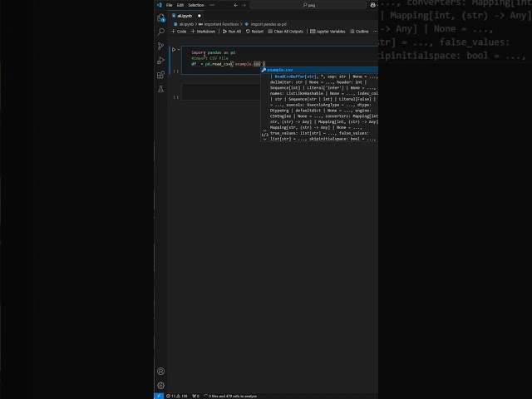Open the notebook Outline
The height and width of the screenshot is (399, 532).
[x=360, y=32]
